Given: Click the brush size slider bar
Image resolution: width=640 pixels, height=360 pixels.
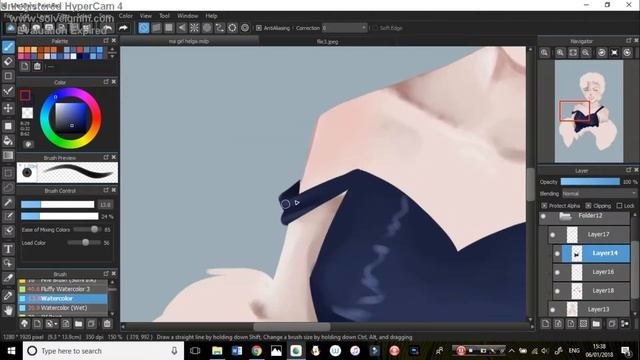Looking at the screenshot, I should [x=58, y=204].
